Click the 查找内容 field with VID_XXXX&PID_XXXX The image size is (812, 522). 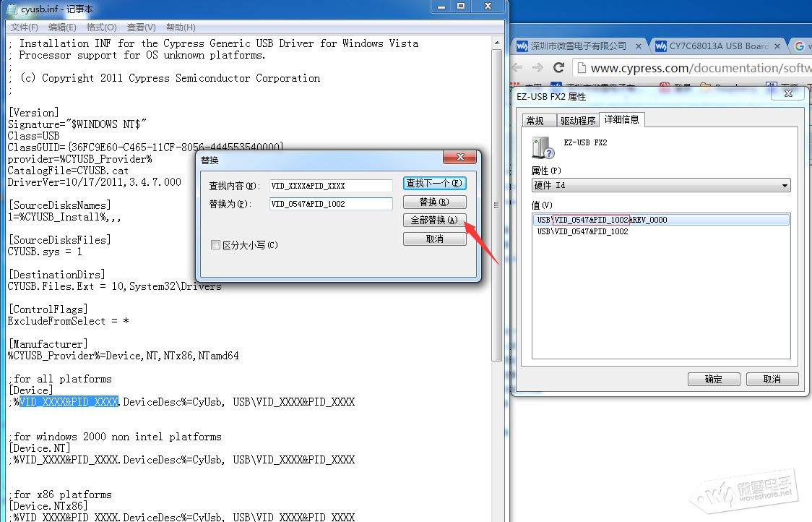[331, 186]
